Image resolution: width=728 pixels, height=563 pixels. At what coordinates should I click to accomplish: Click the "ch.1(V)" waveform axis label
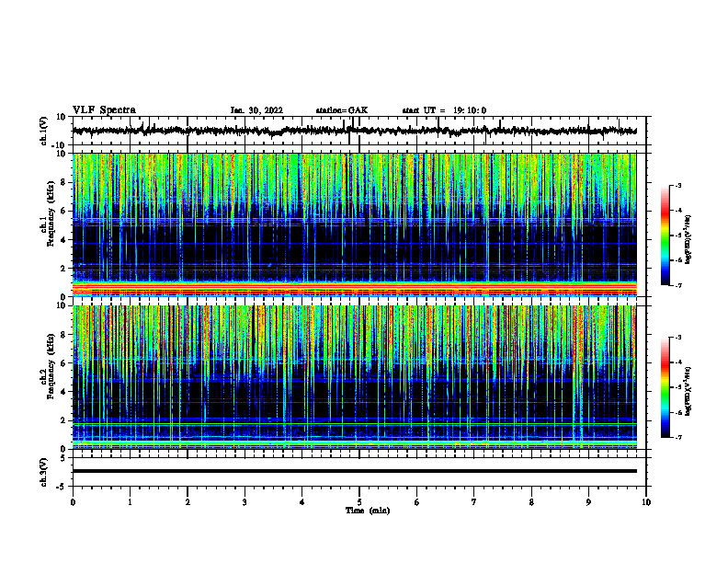pos(43,131)
